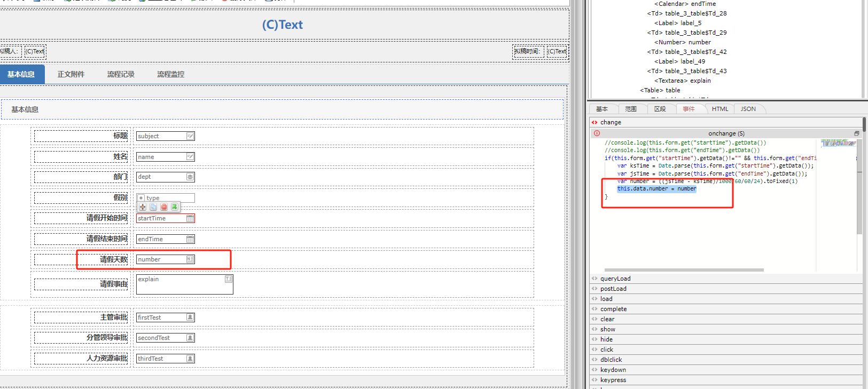Switch to the 区段 properties tab
Viewport: 868px width, 389px height.
[660, 109]
